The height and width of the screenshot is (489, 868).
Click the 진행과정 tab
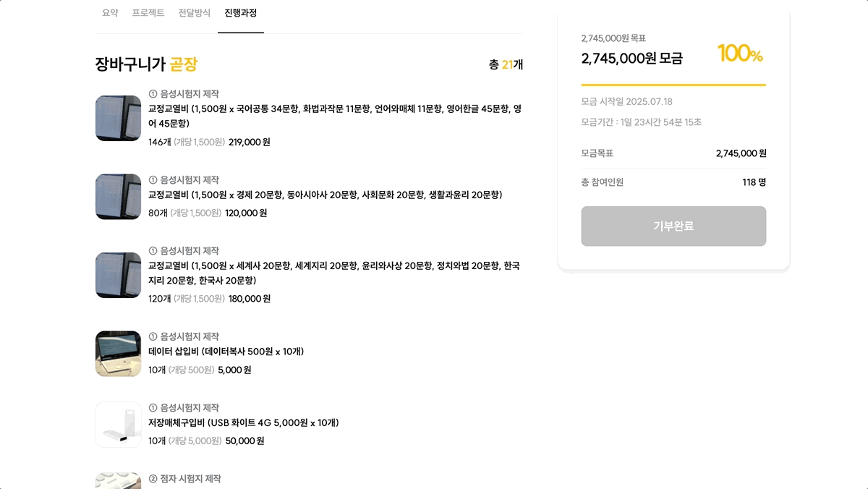241,13
